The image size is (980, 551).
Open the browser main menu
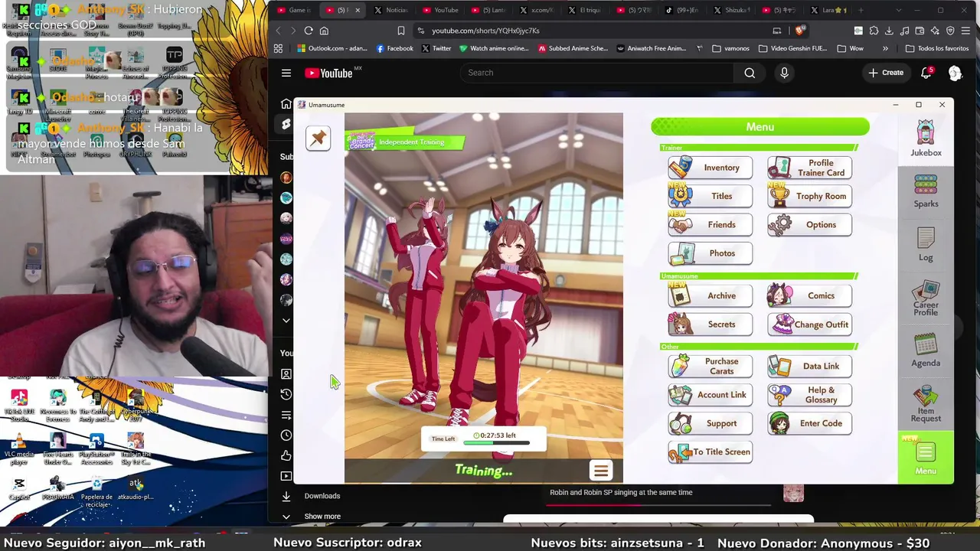(x=966, y=31)
